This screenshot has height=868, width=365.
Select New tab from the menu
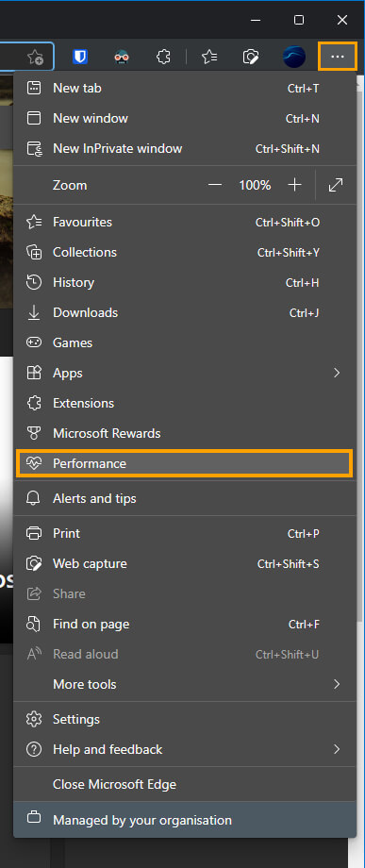(185, 88)
